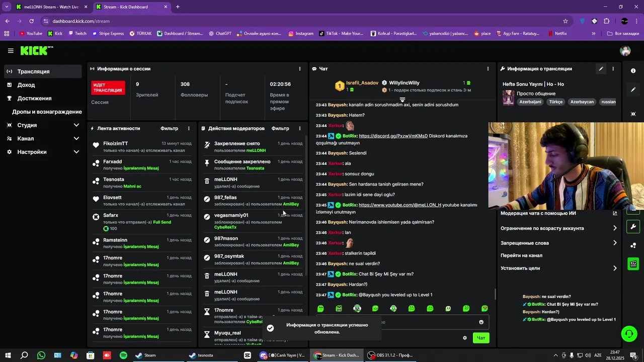This screenshot has width=644, height=362.
Task: Bookmark this page with the star icon
Action: tap(566, 21)
